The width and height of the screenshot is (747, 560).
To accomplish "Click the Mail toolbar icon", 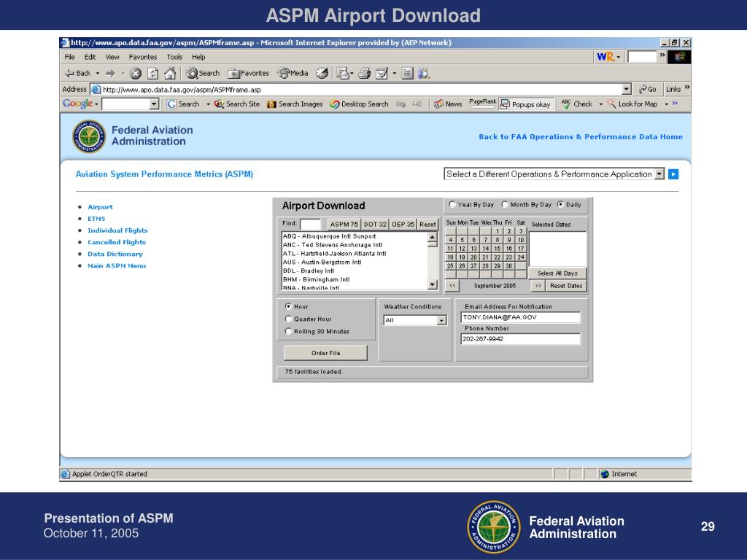I will click(x=342, y=74).
